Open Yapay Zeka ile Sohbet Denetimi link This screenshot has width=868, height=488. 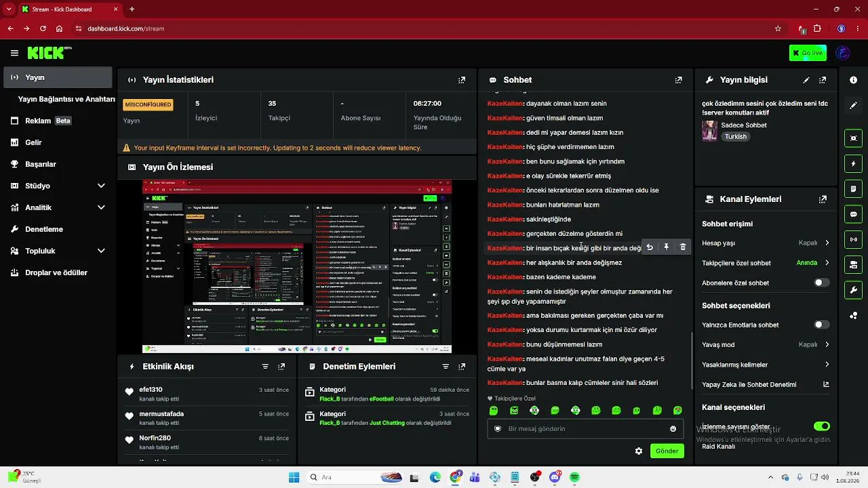tap(766, 384)
